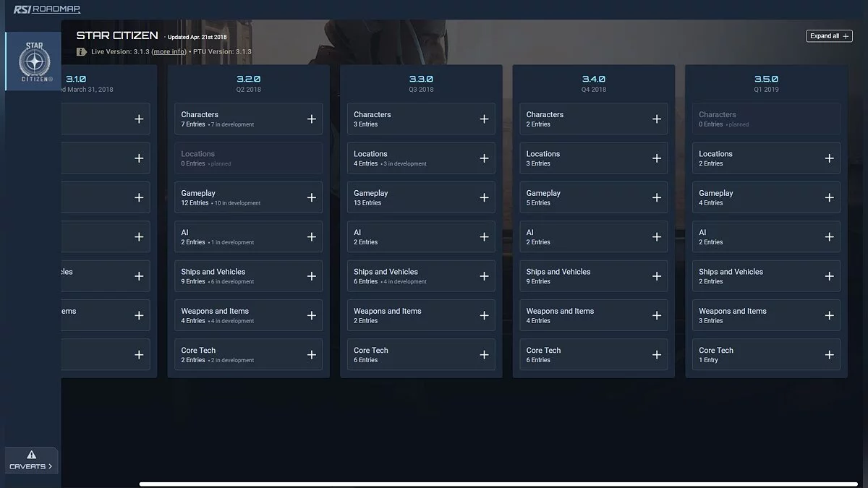Viewport: 868px width, 488px height.
Task: Click the 3.5.0 release heading
Action: coord(766,79)
